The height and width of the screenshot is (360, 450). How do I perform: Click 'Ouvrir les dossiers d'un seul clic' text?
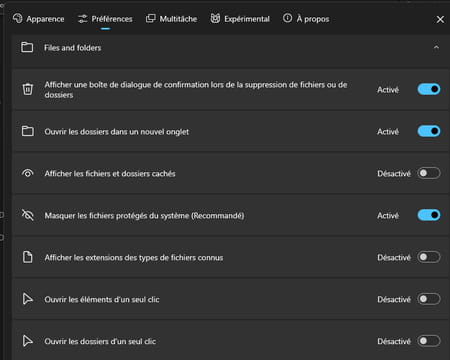[x=100, y=341]
